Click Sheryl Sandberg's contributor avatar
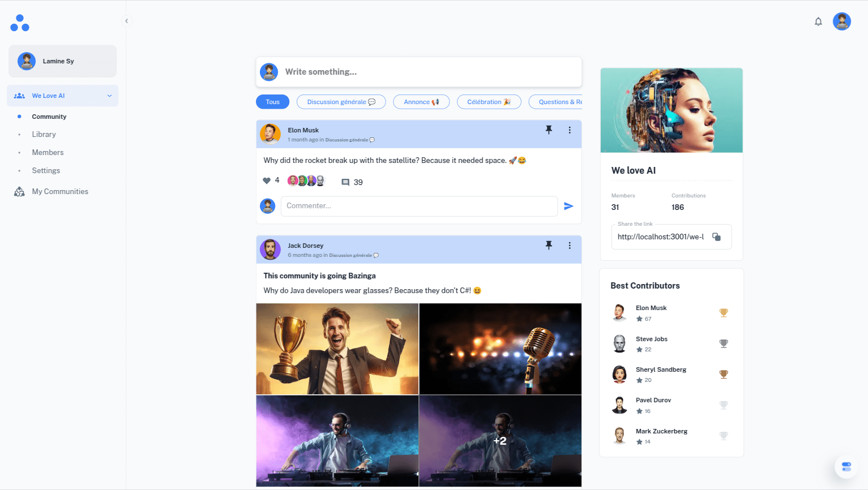Screen dimensions: 868x490 (x=619, y=374)
